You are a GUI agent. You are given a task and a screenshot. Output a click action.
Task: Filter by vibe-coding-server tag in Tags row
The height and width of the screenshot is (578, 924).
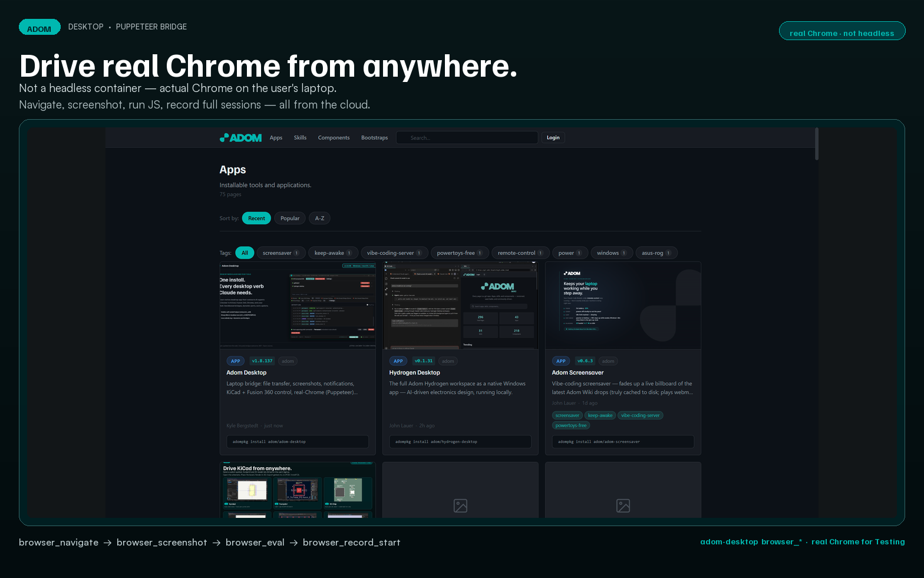(394, 253)
